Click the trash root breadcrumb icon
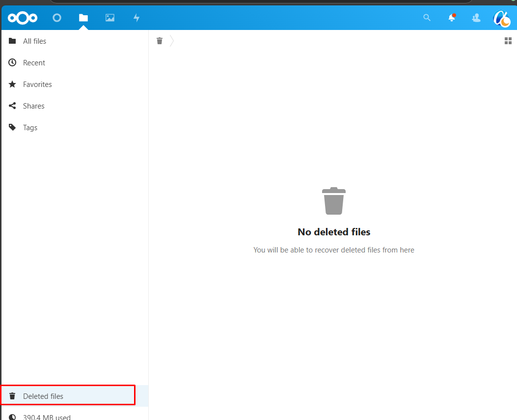This screenshot has height=420, width=517. click(160, 41)
